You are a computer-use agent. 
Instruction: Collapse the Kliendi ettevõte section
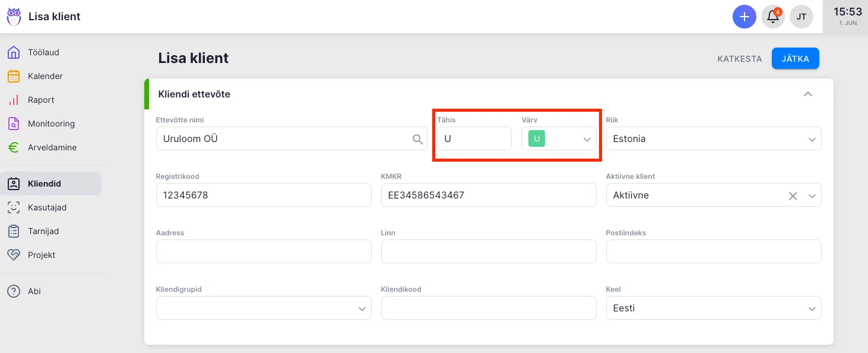click(x=807, y=94)
